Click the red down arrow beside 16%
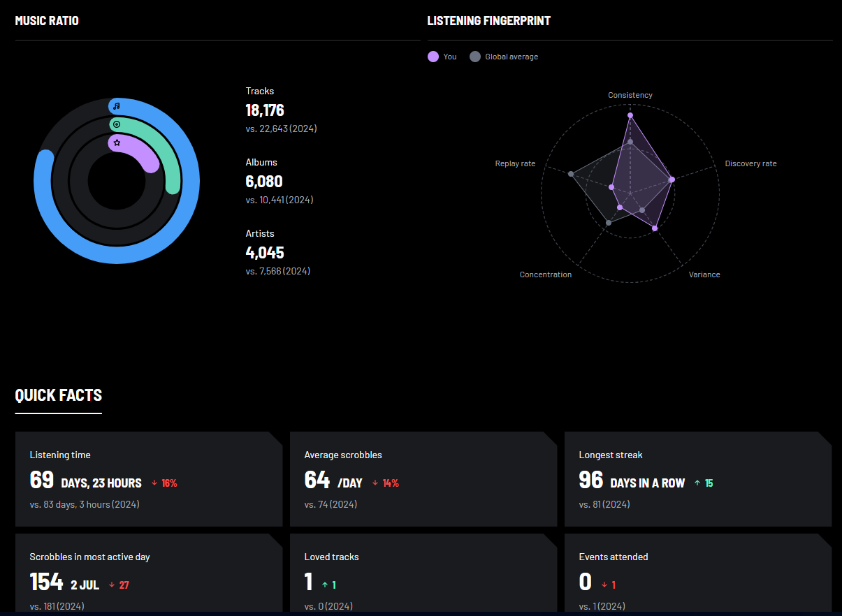Viewport: 842px width, 616px height. (x=154, y=483)
